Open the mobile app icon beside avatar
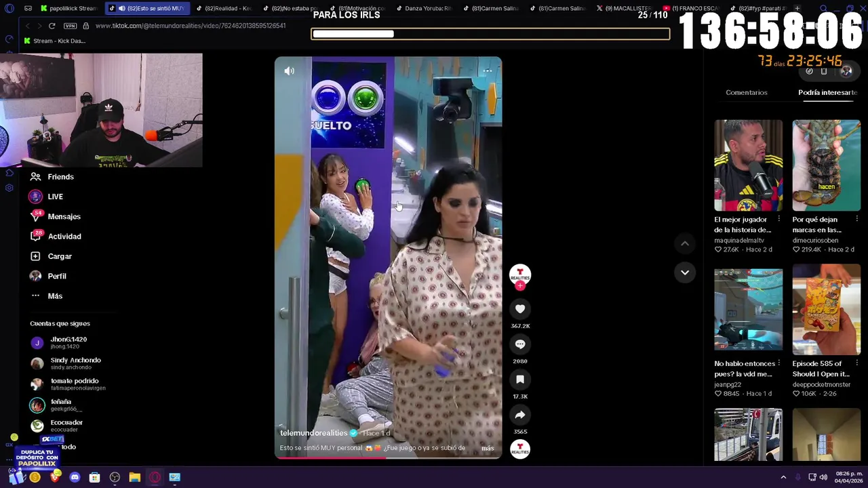Viewport: 868px width, 488px height. pos(824,71)
